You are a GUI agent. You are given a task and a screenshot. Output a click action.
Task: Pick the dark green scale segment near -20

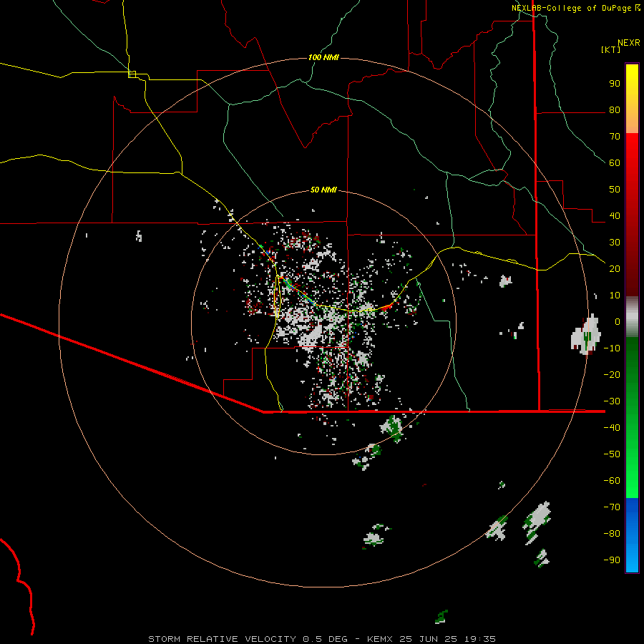coord(632,366)
